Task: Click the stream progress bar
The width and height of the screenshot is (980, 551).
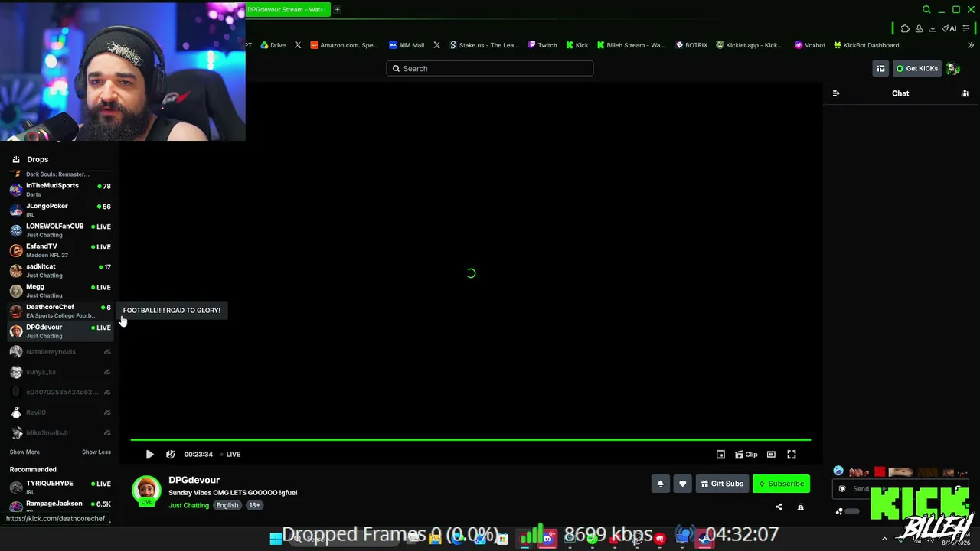Action: [470, 439]
